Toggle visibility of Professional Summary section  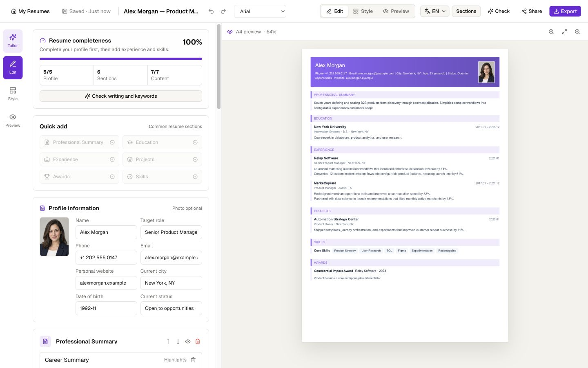pos(188,341)
